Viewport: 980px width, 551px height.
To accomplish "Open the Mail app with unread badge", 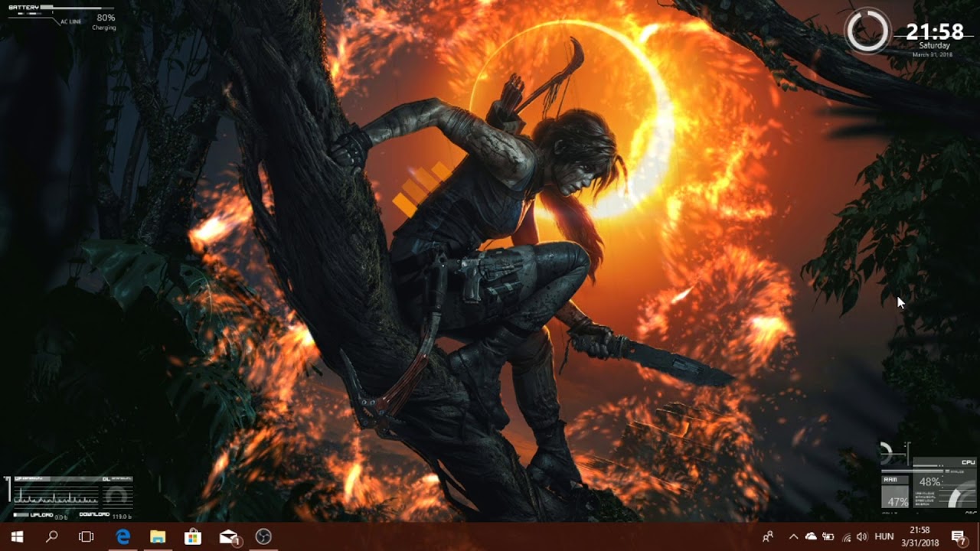I will 230,537.
